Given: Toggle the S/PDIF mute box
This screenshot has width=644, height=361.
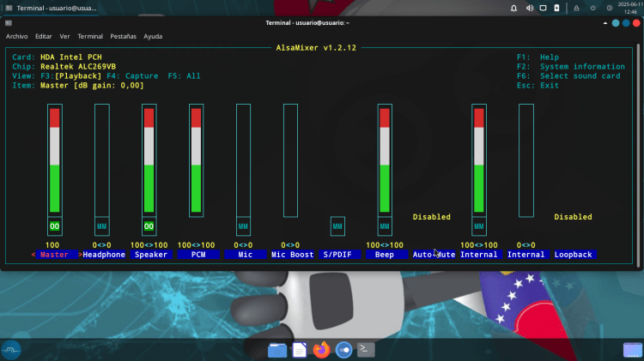Looking at the screenshot, I should click(x=337, y=226).
